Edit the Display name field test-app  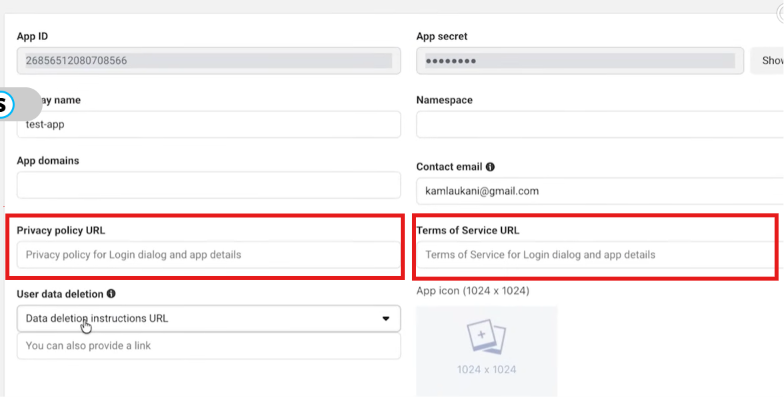pos(208,124)
